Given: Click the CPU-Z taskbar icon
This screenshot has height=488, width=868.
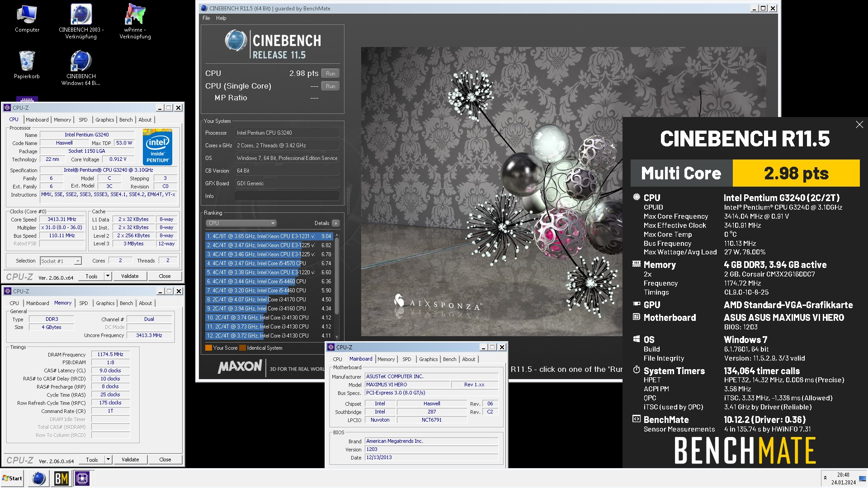Looking at the screenshot, I should [82, 479].
